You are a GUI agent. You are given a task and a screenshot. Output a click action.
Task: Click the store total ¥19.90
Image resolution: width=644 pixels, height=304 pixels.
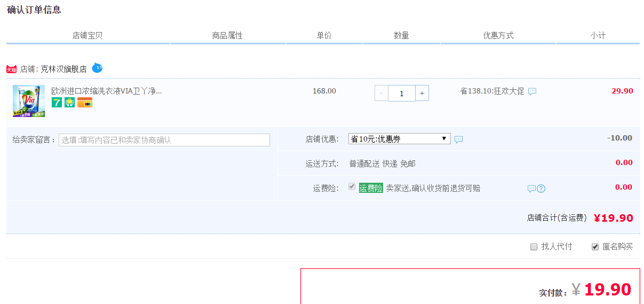(x=613, y=218)
